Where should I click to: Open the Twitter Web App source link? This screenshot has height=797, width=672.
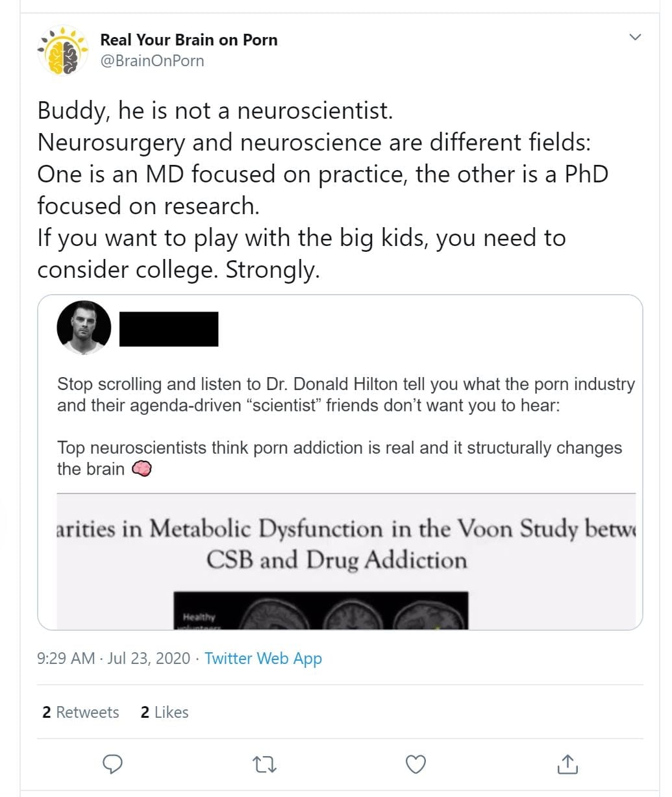263,658
